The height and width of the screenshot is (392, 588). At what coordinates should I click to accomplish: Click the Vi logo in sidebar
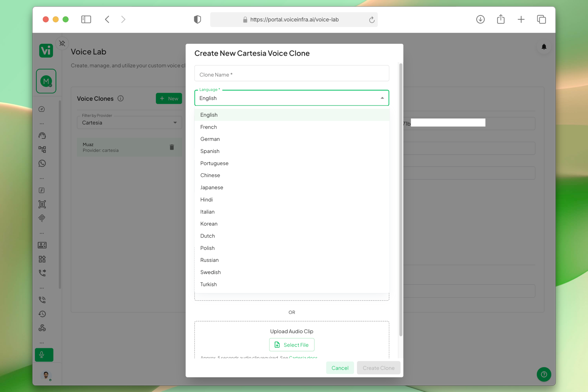point(46,51)
